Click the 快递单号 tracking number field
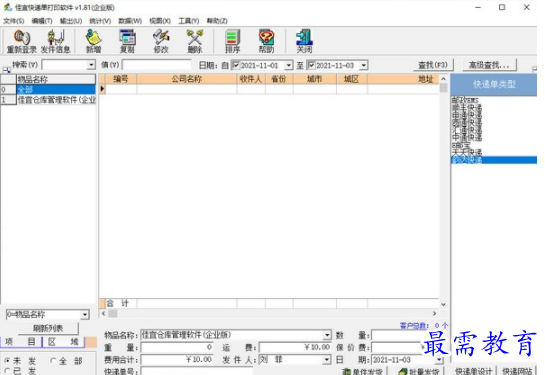Screen dimensions: 545x375 197,371
